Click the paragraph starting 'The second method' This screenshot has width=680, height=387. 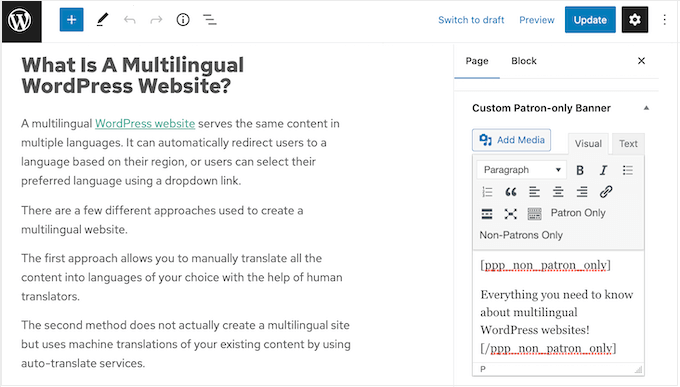point(186,344)
